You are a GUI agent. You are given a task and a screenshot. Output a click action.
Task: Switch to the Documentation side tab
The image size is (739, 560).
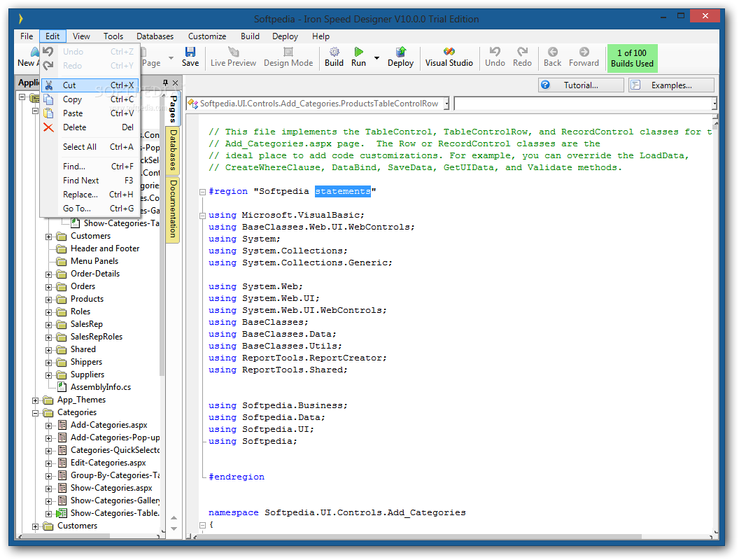(173, 209)
